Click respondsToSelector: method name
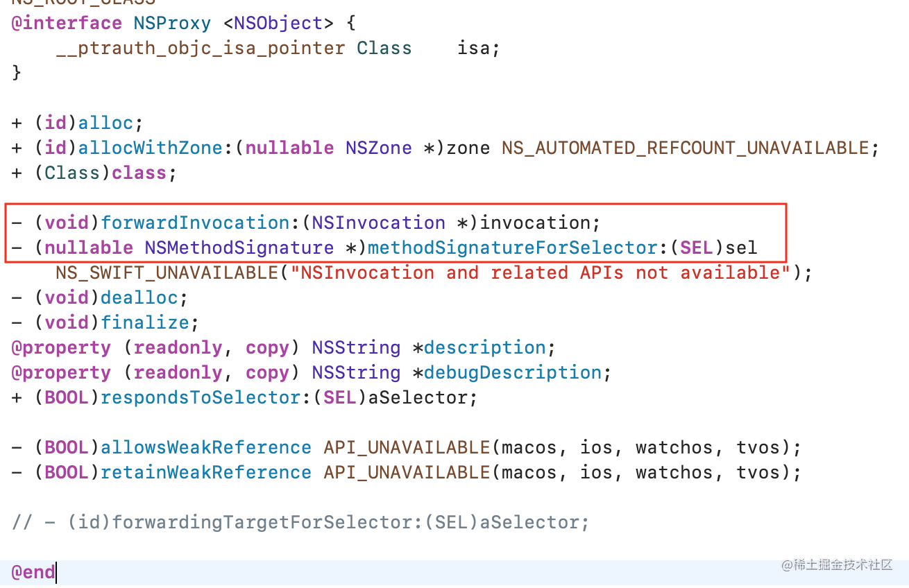The width and height of the screenshot is (909, 588). [206, 397]
